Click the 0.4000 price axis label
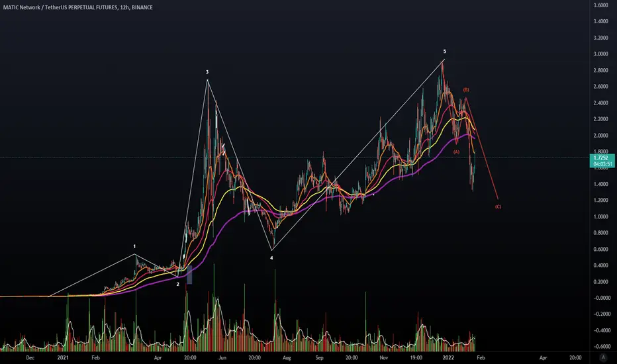The height and width of the screenshot is (364, 617). coord(600,265)
